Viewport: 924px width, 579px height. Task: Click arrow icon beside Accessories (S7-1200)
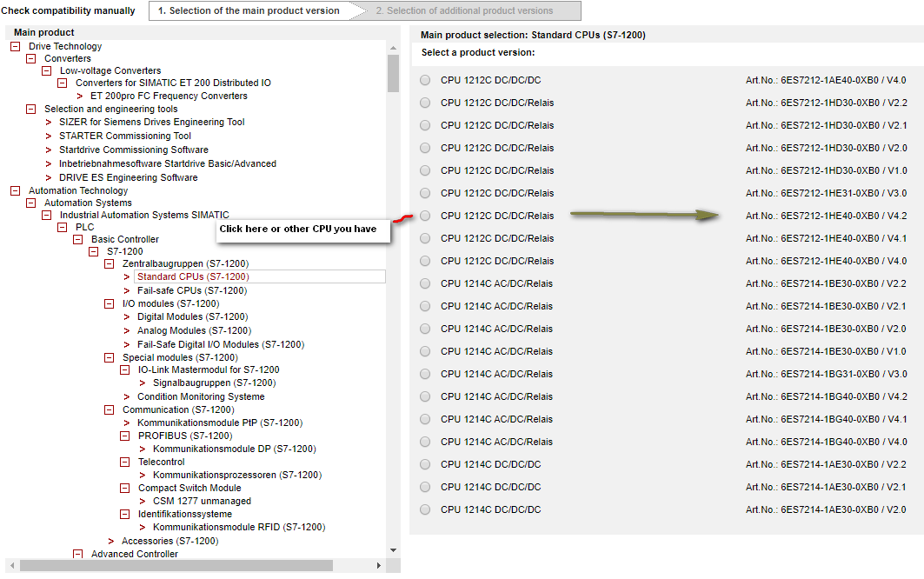point(110,542)
